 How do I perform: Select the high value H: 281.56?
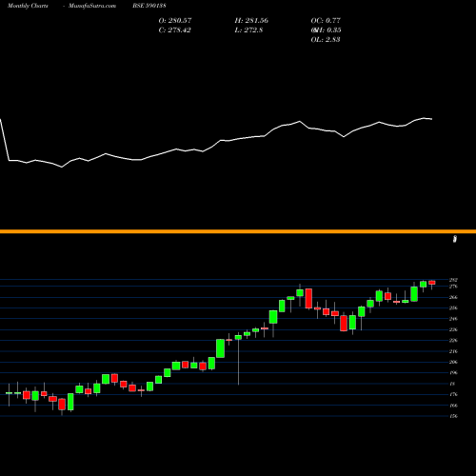(x=251, y=21)
